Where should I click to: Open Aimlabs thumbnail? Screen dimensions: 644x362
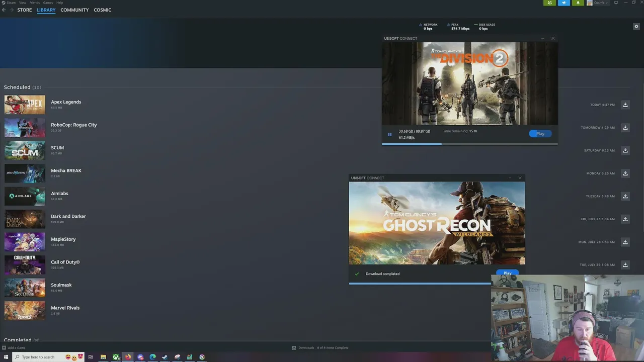pos(25,196)
